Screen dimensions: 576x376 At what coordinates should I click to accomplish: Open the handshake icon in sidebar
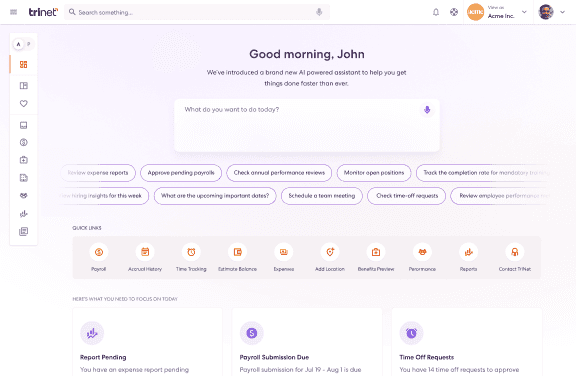(24, 196)
